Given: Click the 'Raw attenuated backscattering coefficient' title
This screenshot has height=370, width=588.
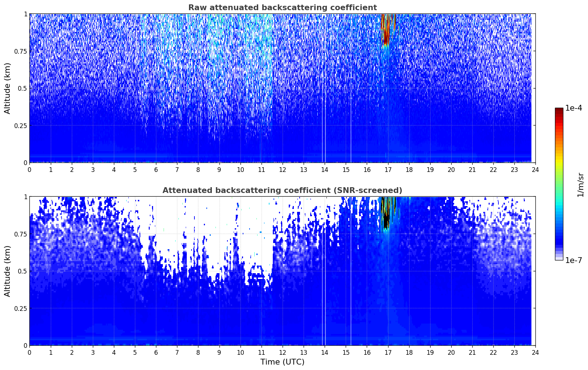Looking at the screenshot, I should 282,8.
